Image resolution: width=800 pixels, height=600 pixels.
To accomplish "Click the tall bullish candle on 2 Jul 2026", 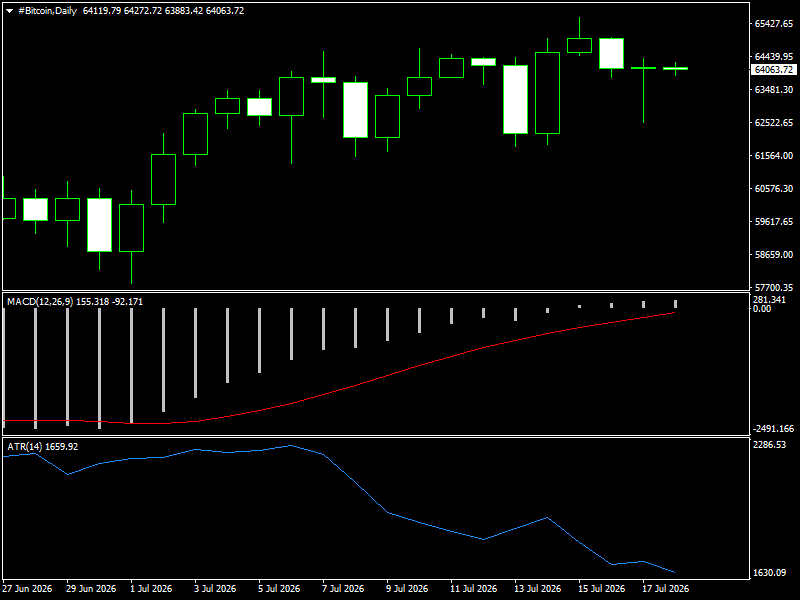I will click(163, 179).
